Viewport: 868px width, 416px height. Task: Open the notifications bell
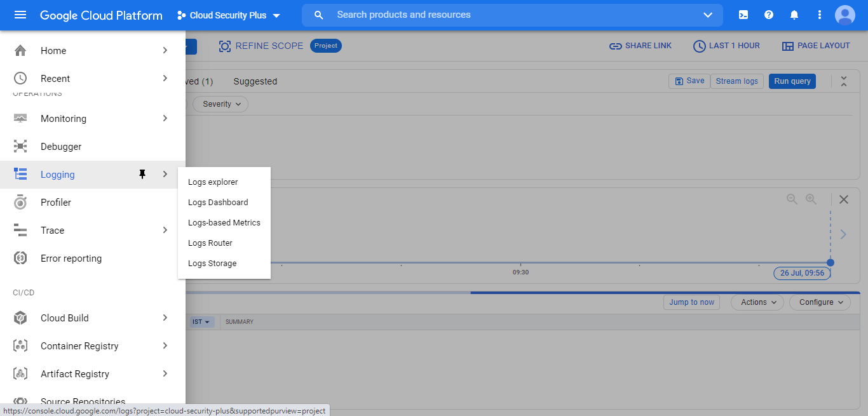tap(794, 15)
